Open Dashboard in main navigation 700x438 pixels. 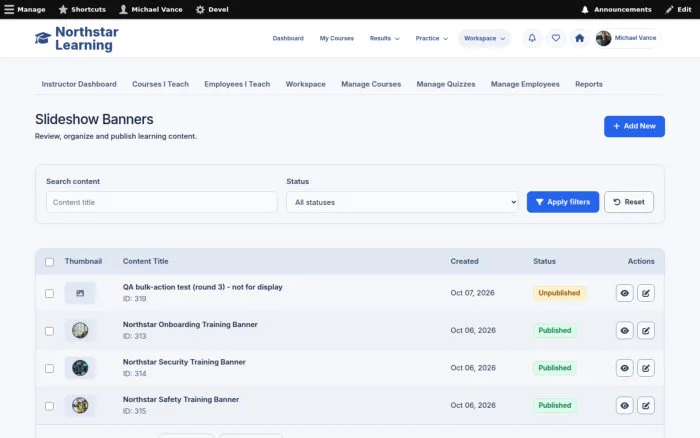click(x=288, y=38)
